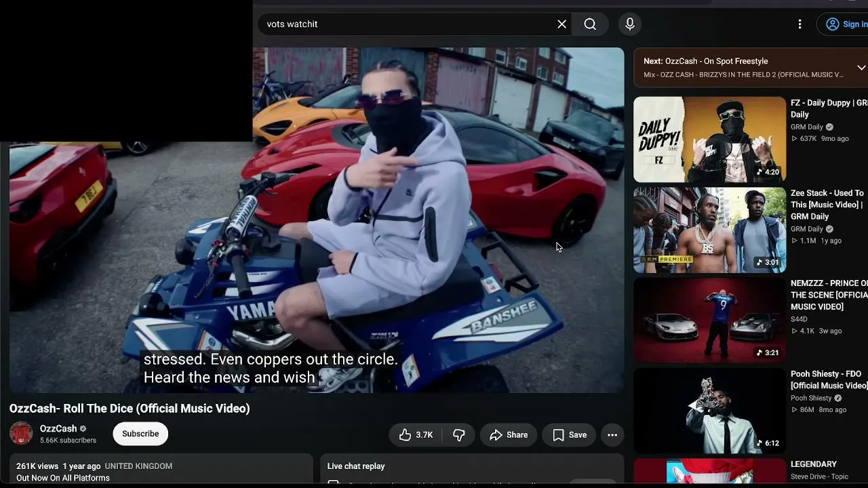Click the Pooh Shiesty channel name under FDO
This screenshot has height=488, width=868.
tap(811, 398)
